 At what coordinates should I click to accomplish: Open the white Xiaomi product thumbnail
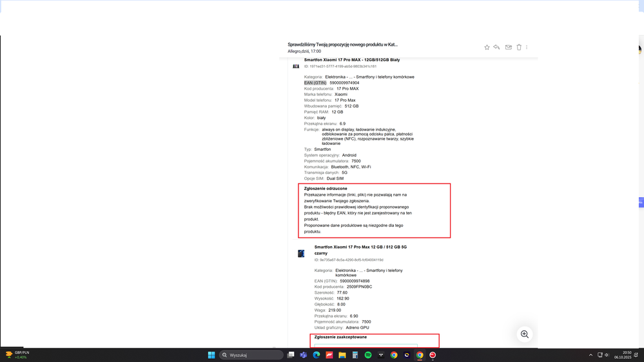coord(296,66)
